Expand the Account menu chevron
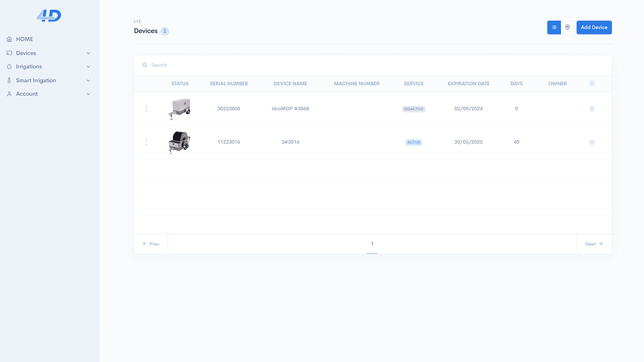The image size is (644, 362). pos(88,94)
